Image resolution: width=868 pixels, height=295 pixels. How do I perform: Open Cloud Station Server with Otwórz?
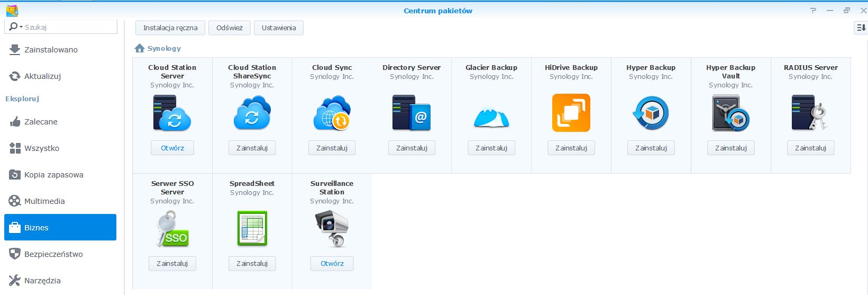click(x=172, y=148)
